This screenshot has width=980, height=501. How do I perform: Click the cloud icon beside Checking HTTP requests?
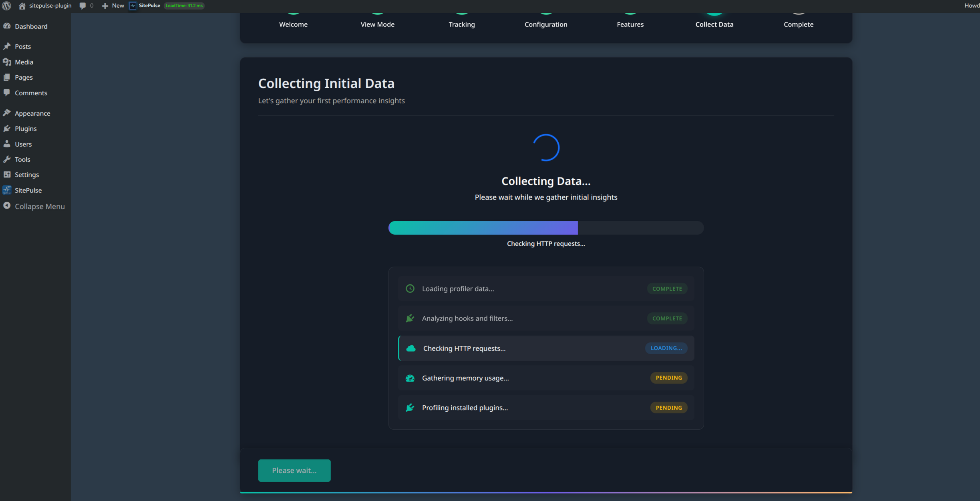411,348
